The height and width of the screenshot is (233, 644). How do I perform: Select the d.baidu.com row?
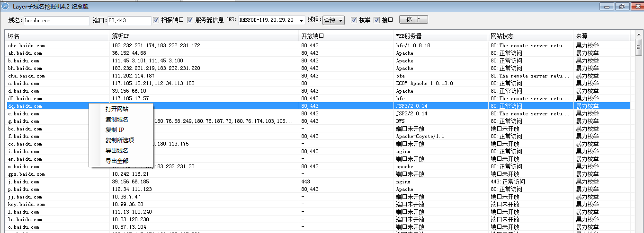point(318,91)
